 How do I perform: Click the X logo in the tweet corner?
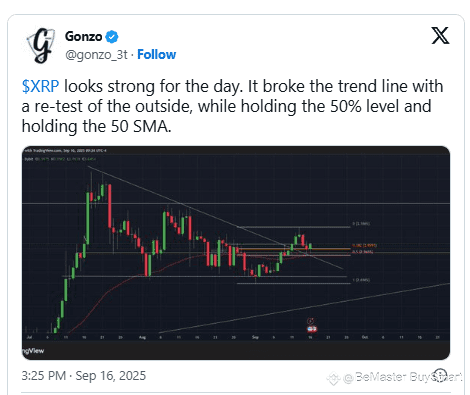[440, 35]
